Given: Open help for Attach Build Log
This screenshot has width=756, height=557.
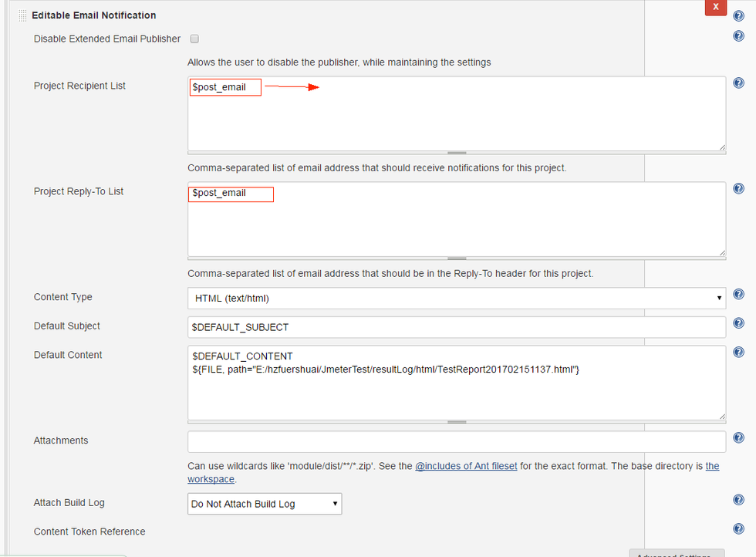Looking at the screenshot, I should tap(738, 499).
